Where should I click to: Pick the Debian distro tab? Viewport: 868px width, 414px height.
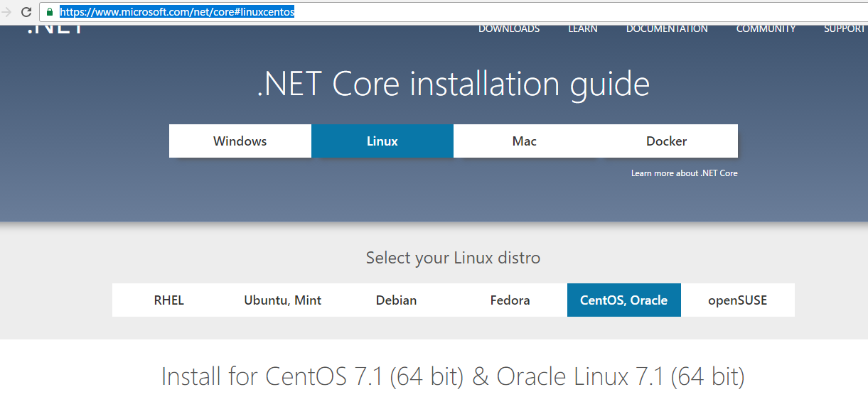click(x=397, y=300)
